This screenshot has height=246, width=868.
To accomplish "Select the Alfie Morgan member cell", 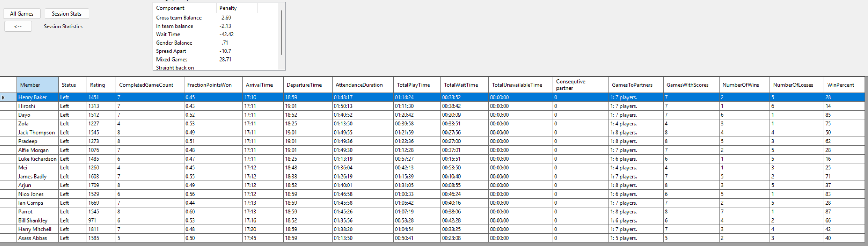I will point(38,150).
